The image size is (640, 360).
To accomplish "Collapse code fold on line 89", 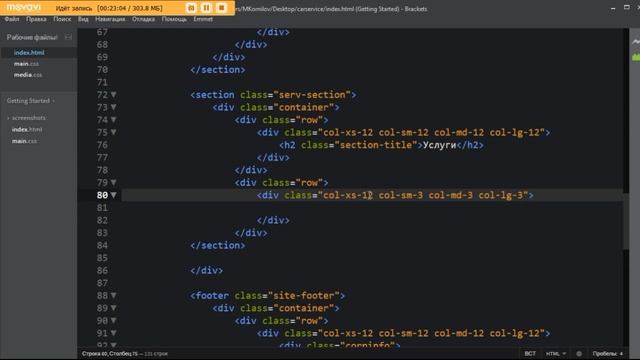I will pyautogui.click(x=113, y=308).
